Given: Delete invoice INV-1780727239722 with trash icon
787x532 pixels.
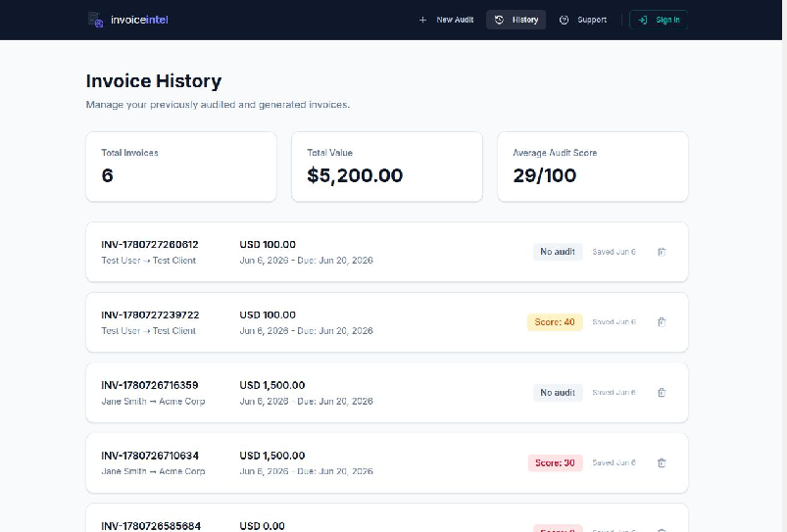Looking at the screenshot, I should [x=662, y=322].
